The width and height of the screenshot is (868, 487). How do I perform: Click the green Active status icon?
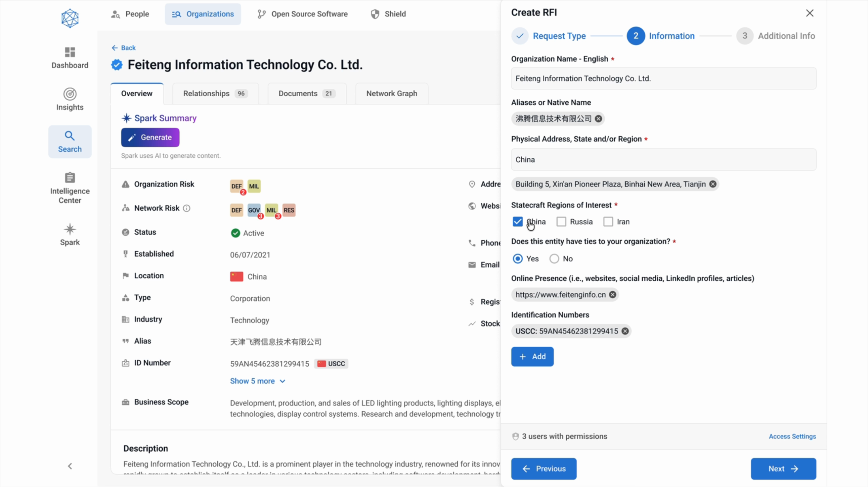[x=235, y=233]
